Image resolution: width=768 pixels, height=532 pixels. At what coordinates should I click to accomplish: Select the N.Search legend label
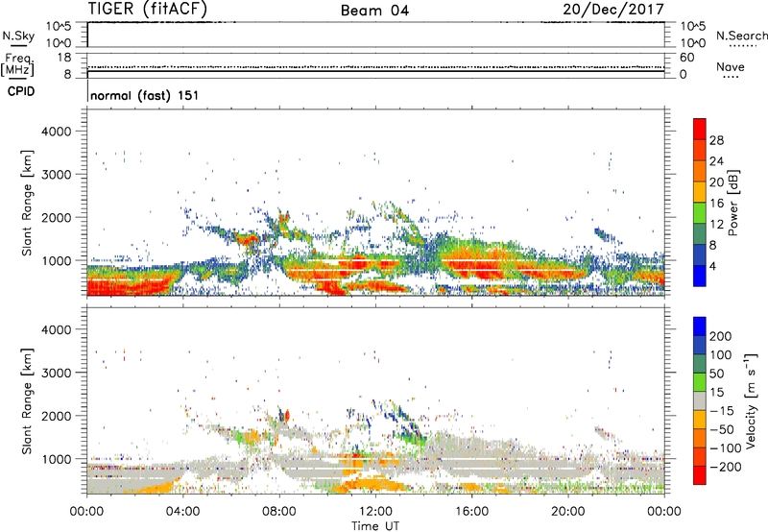[x=742, y=36]
